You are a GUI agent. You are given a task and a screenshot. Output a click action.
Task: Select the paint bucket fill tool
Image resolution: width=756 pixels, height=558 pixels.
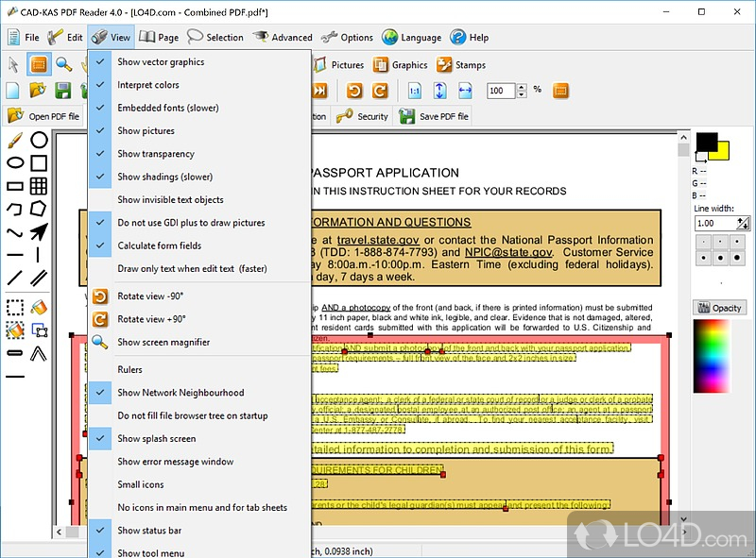[x=39, y=307]
